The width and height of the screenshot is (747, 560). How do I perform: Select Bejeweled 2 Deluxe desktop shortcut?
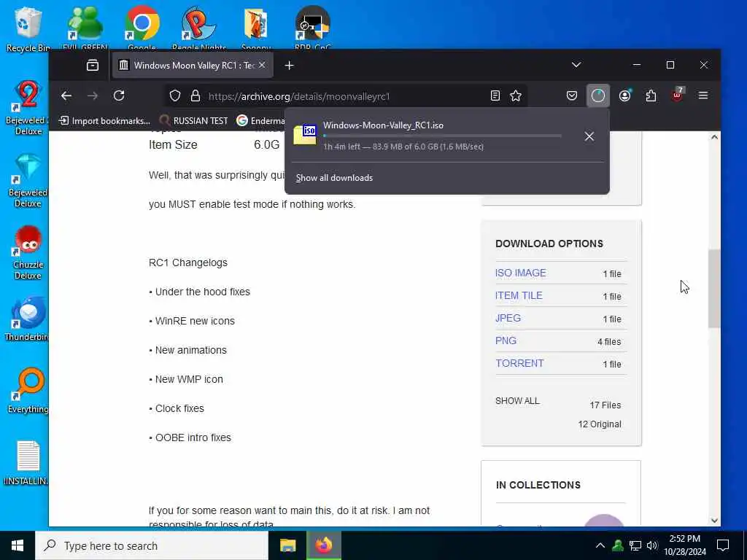pyautogui.click(x=28, y=108)
